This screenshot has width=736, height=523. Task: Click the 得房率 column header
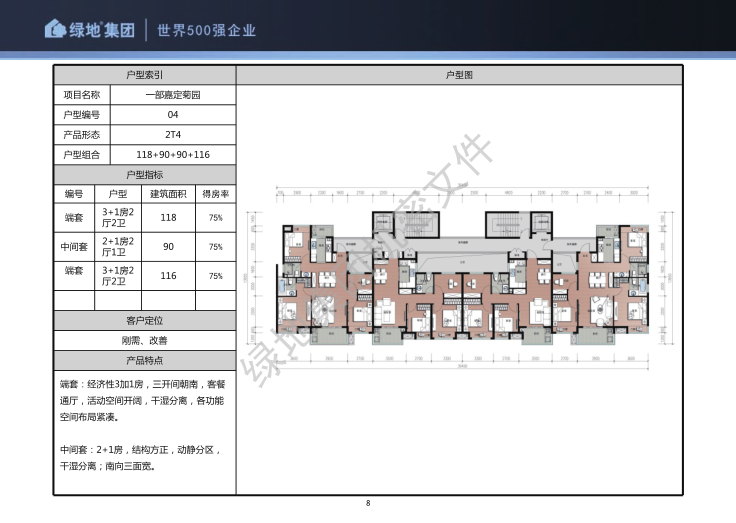(x=215, y=194)
